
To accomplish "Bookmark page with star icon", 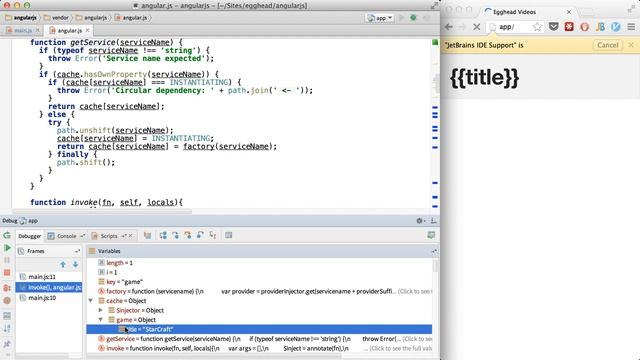I will [x=538, y=27].
